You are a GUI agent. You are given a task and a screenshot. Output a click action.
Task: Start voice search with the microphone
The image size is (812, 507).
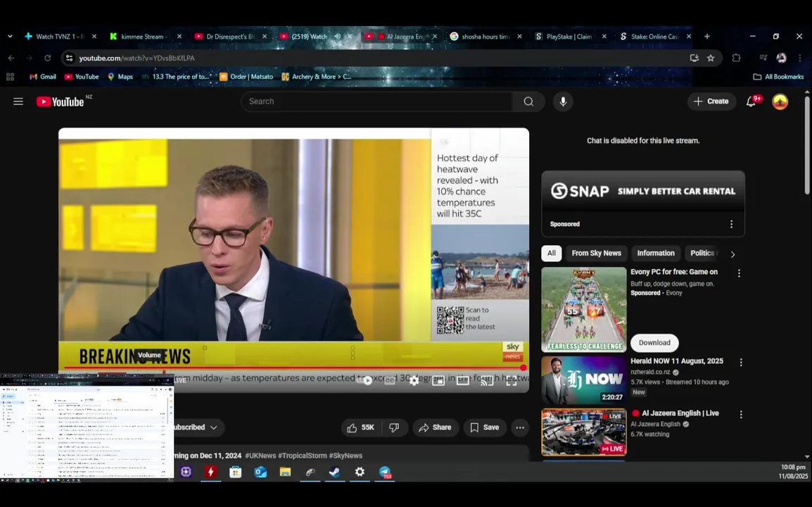coord(563,101)
